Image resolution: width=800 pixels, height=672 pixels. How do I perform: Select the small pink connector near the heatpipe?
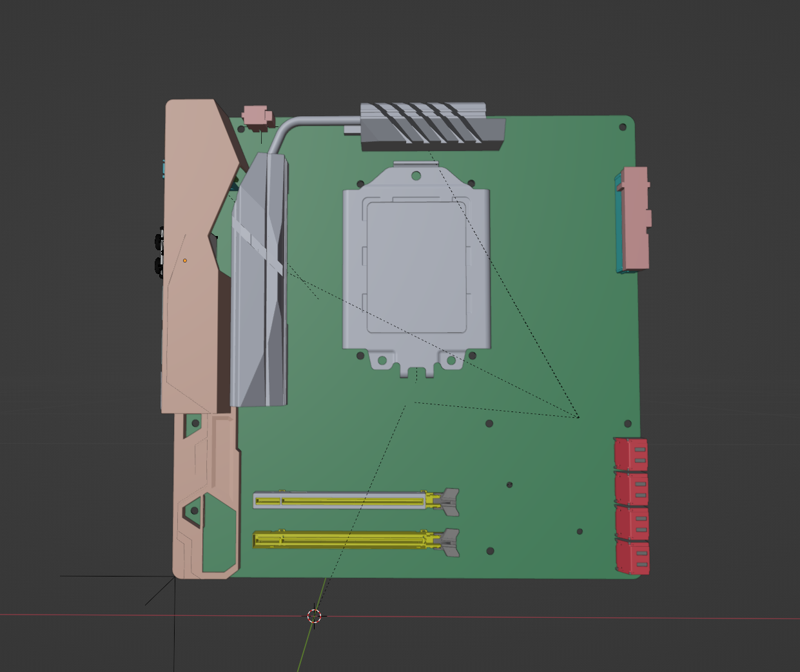click(257, 117)
